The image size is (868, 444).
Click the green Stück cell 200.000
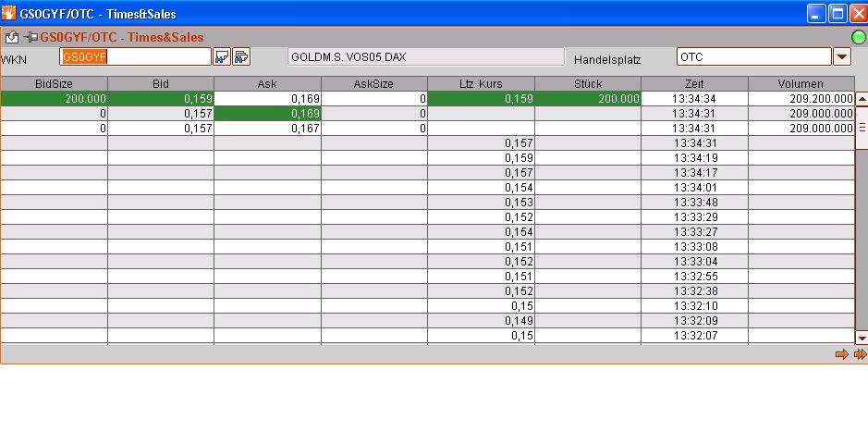tap(588, 99)
